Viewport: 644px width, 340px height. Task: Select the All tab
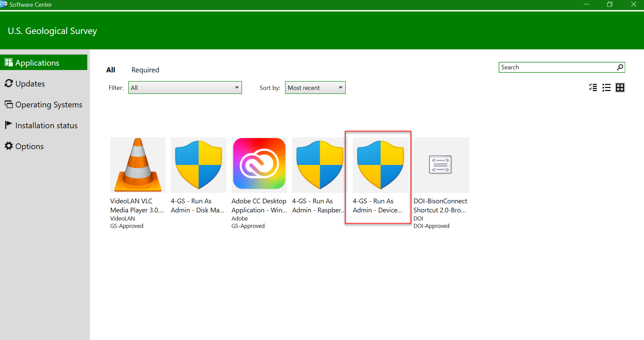[x=111, y=70]
